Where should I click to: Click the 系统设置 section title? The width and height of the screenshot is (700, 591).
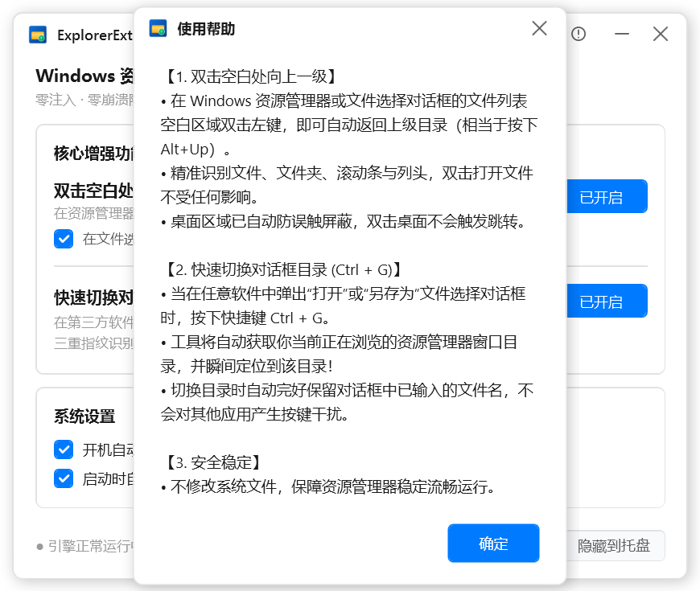[x=84, y=417]
